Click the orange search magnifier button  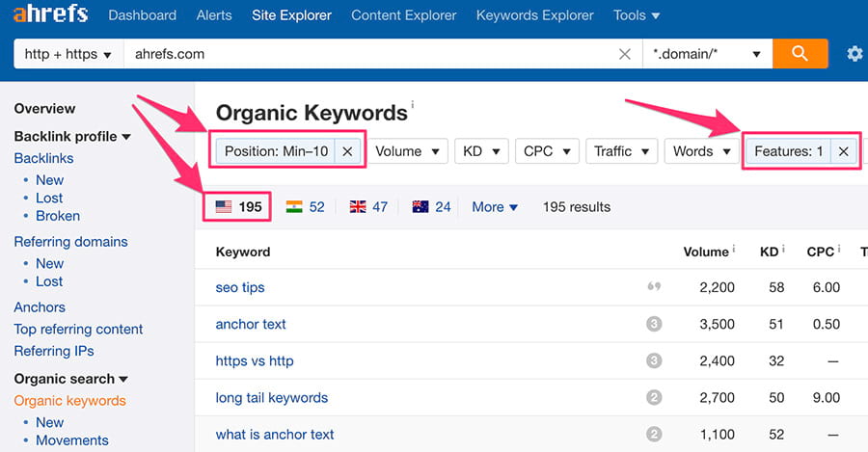800,54
